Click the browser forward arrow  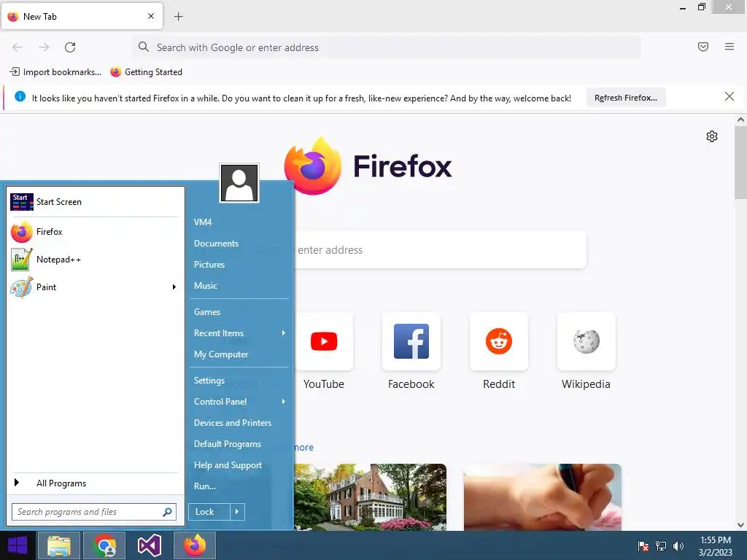[44, 47]
